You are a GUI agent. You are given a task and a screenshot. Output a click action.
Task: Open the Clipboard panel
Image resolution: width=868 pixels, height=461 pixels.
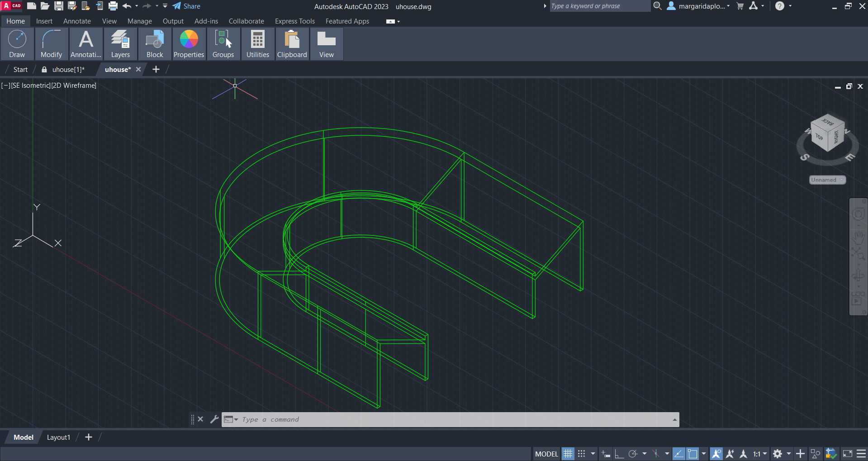click(292, 44)
